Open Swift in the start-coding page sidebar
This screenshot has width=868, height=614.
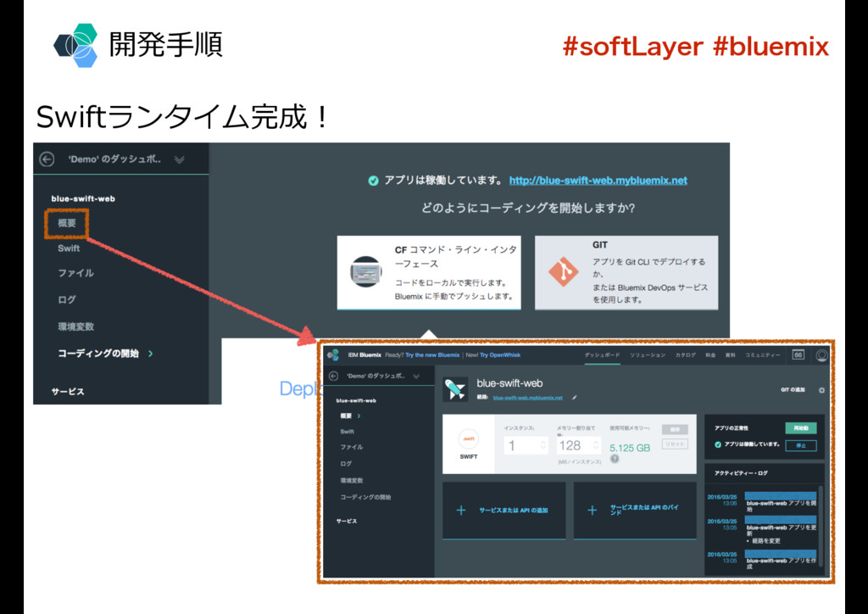tap(69, 248)
